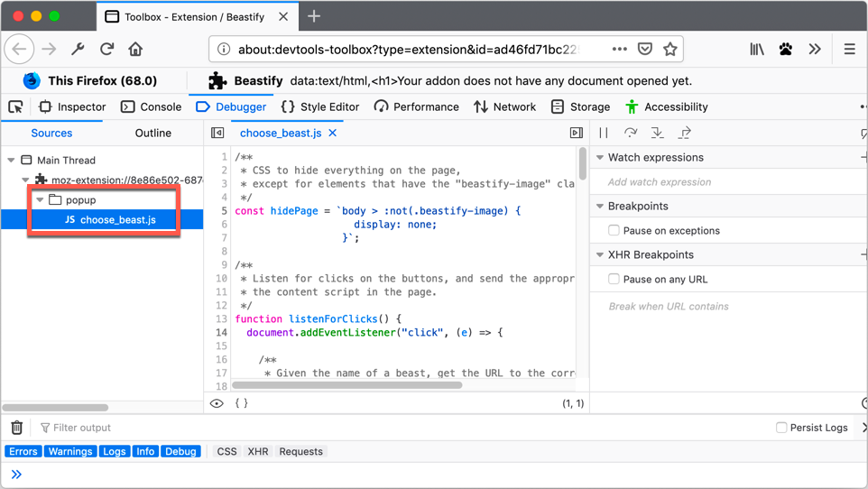The height and width of the screenshot is (489, 868).
Task: Toggle the Warnings console filter
Action: (x=70, y=451)
